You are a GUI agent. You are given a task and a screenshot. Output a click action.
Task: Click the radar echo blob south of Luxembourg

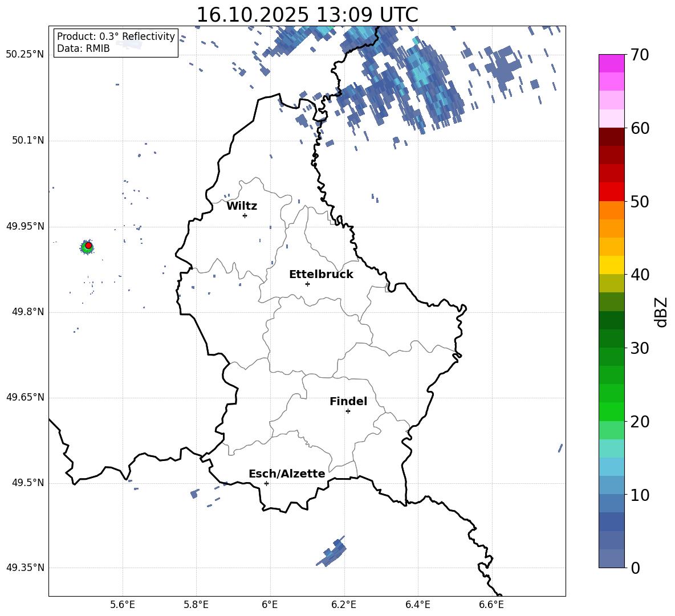pos(332,552)
